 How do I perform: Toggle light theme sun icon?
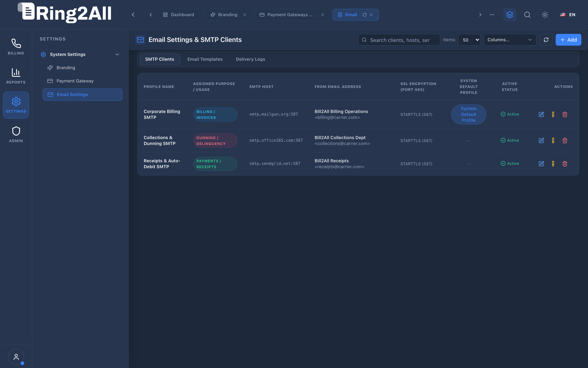tap(545, 15)
